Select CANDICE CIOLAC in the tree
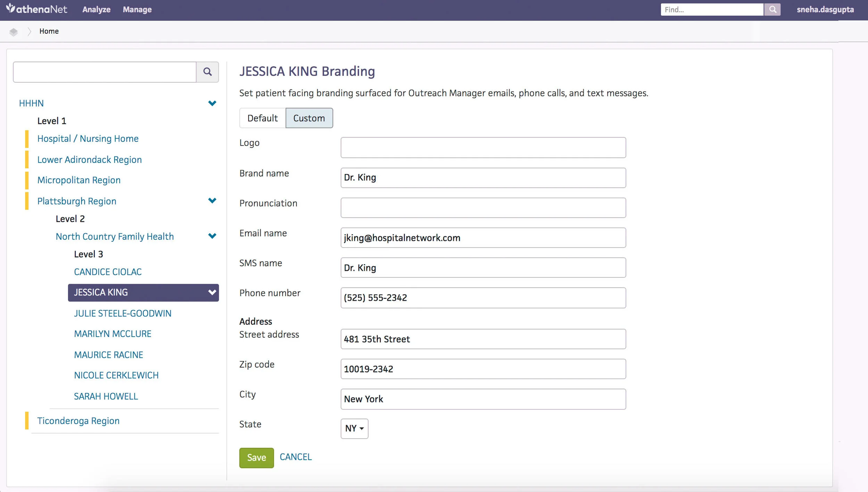The image size is (868, 492). click(108, 272)
